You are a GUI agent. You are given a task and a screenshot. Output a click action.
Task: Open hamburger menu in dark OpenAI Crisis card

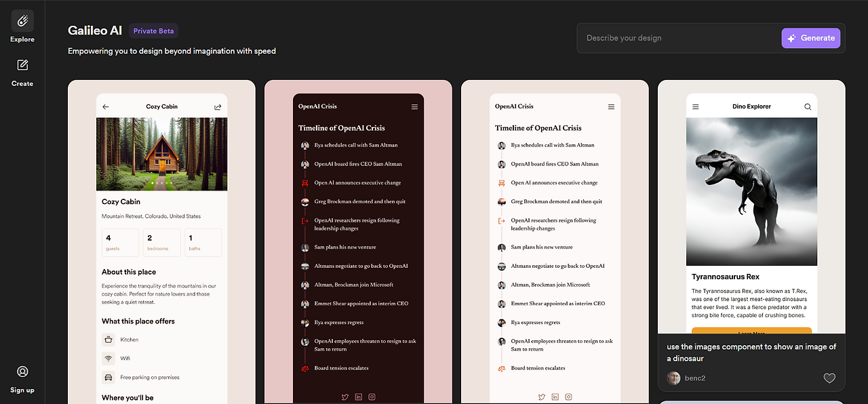click(x=414, y=107)
